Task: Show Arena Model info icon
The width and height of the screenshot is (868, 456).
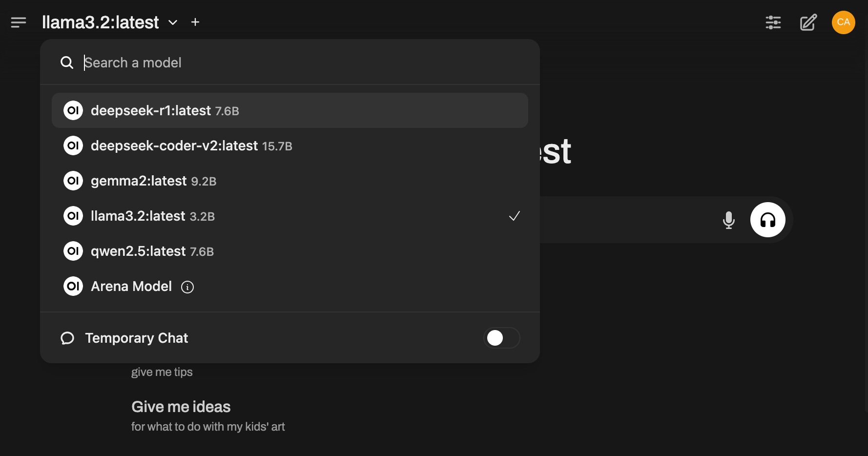Action: (187, 287)
